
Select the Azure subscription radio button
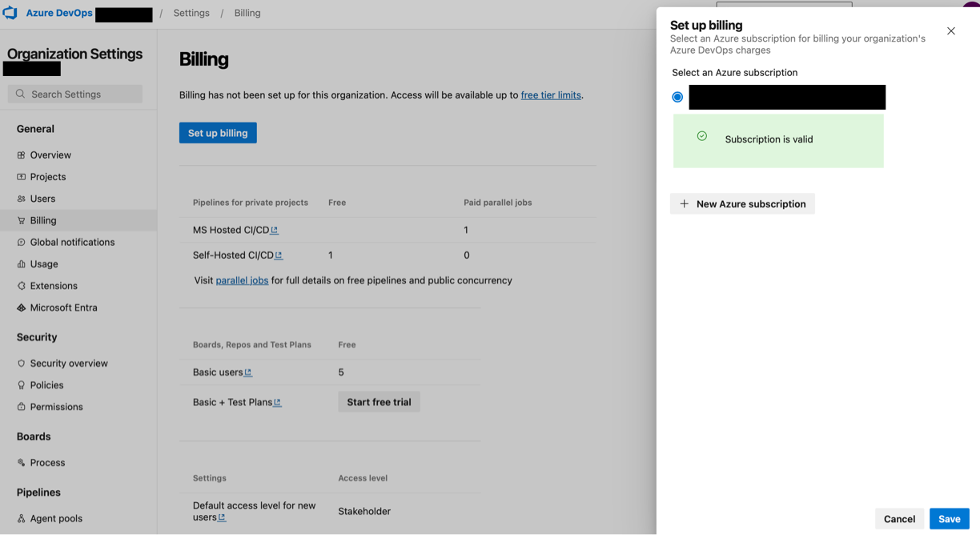(x=677, y=97)
